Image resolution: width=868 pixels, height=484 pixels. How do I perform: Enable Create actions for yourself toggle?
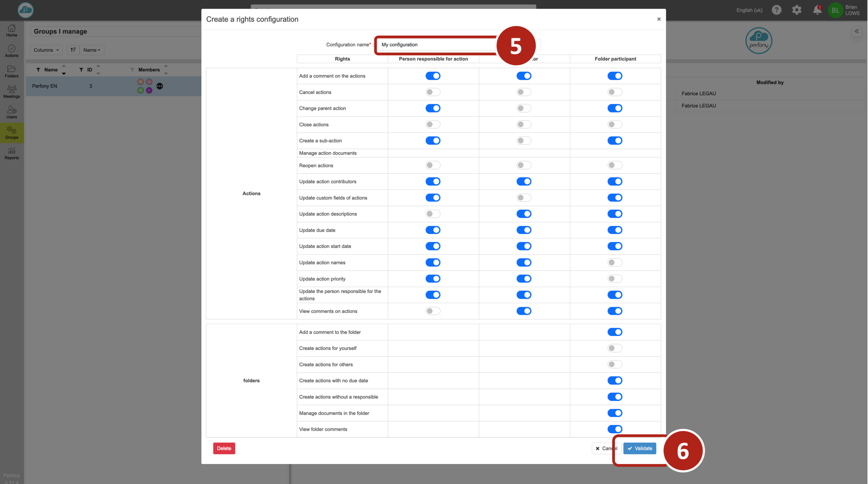(615, 348)
